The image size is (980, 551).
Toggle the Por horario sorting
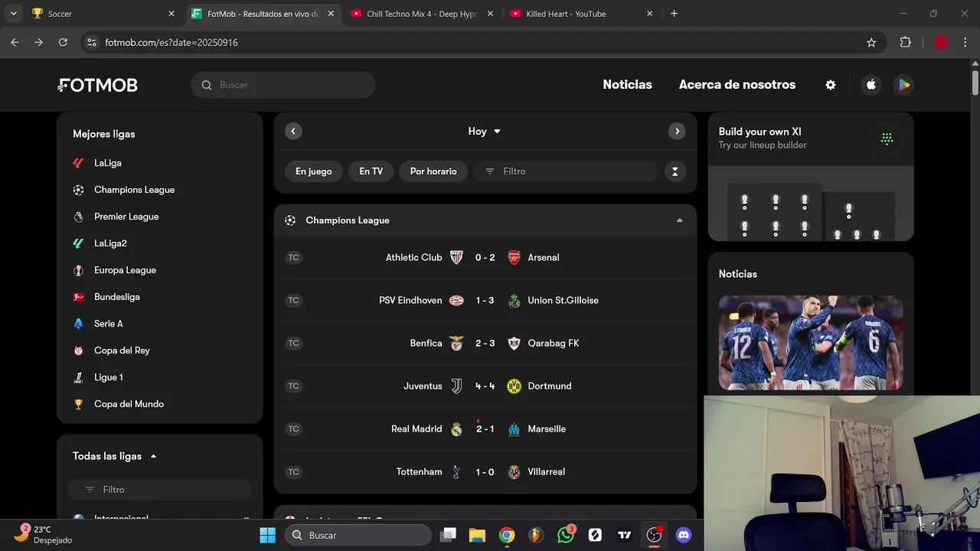point(433,171)
